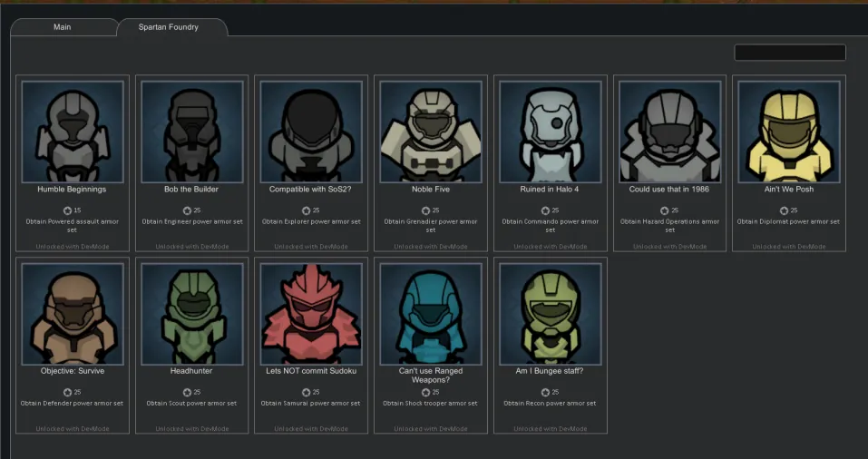This screenshot has width=868, height=459.
Task: Click the Compatible with SoS2? armor icon
Action: [x=311, y=132]
